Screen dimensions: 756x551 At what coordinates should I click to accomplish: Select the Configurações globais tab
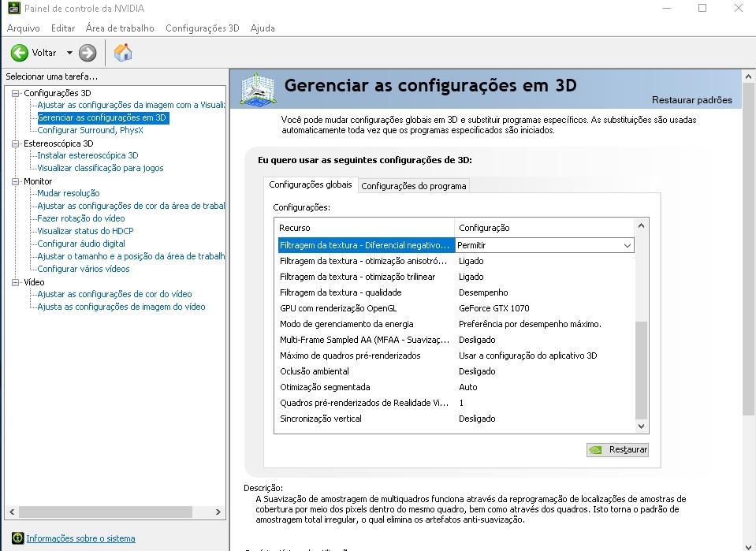(311, 184)
